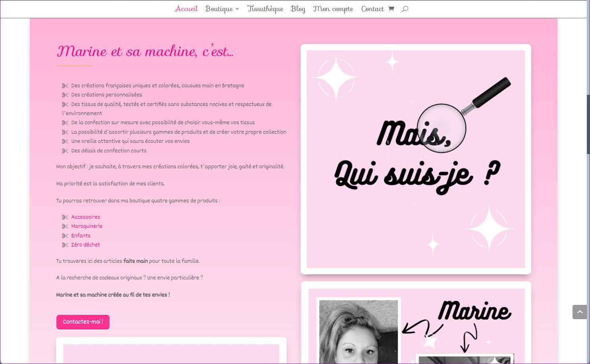The width and height of the screenshot is (590, 364).
Task: Open Mon compte in the navigation
Action: coord(333,9)
